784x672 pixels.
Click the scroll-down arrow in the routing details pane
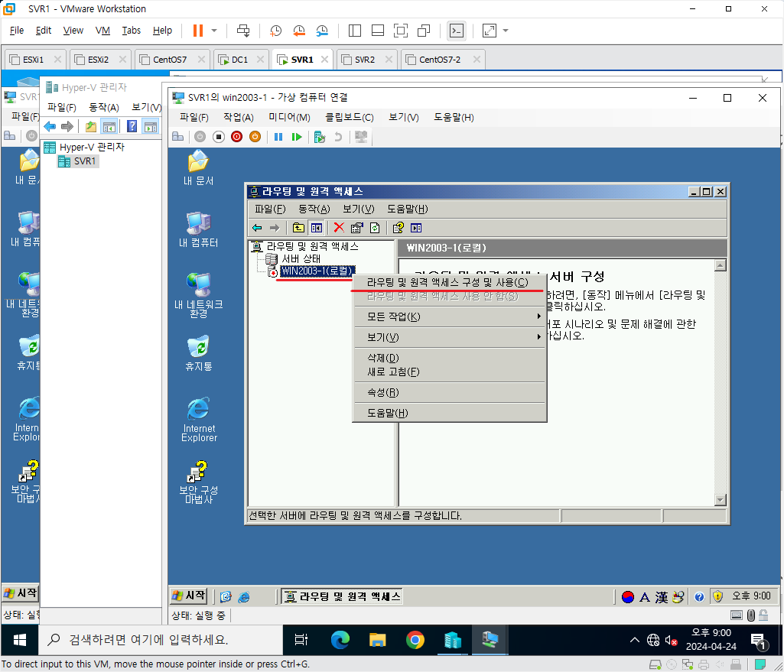tap(720, 500)
